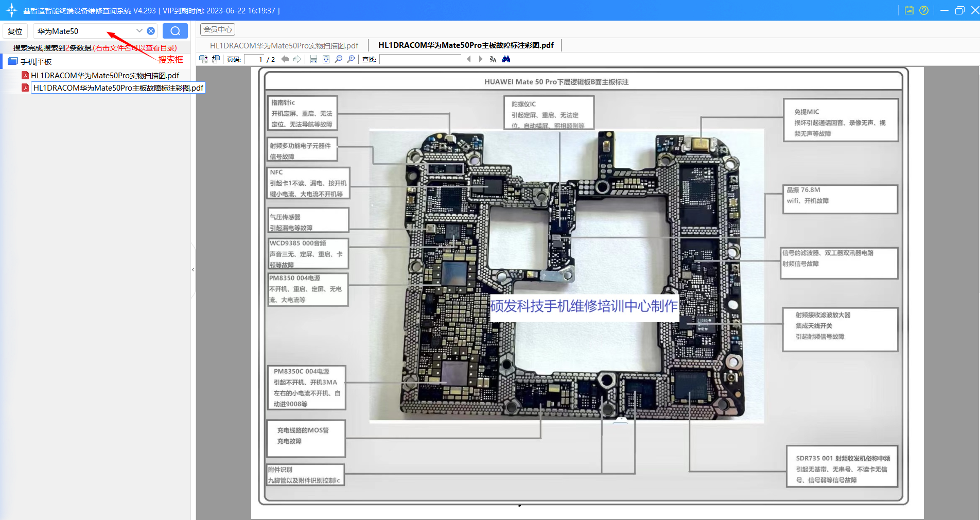Click the first page-layout icon in PDF toolbar

click(x=203, y=59)
